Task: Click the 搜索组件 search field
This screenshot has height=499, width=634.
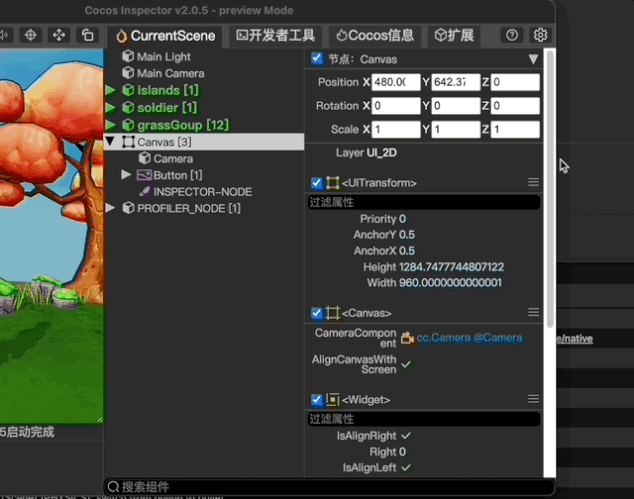Action: pos(330,486)
